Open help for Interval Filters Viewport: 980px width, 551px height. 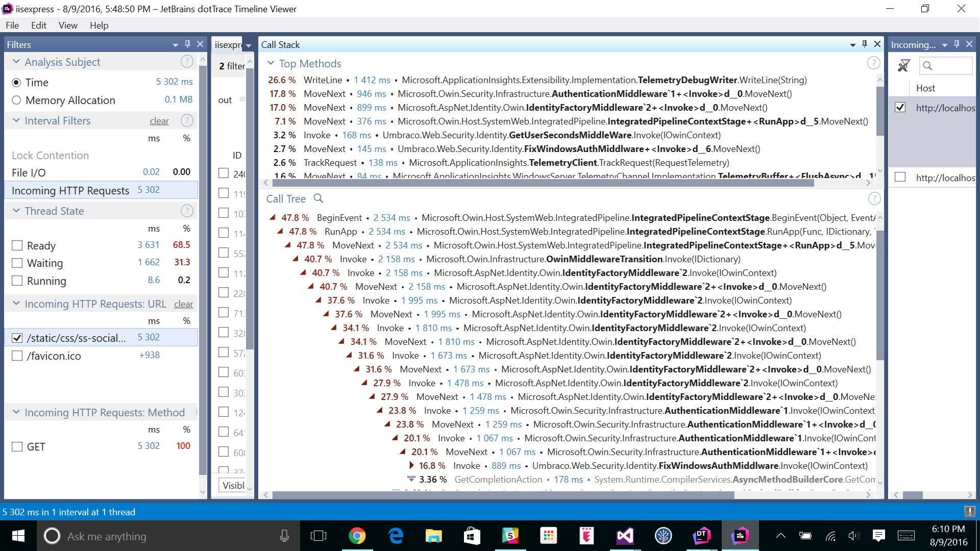(x=187, y=121)
